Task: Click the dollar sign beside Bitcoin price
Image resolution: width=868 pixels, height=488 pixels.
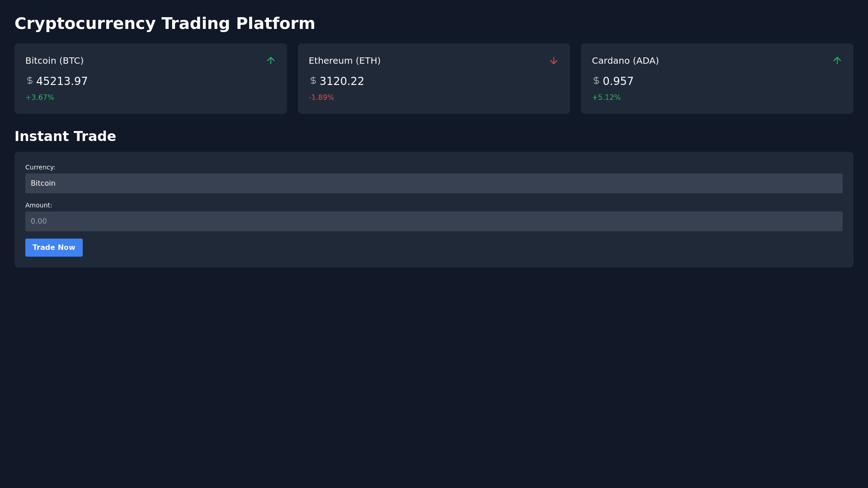Action: [30, 81]
